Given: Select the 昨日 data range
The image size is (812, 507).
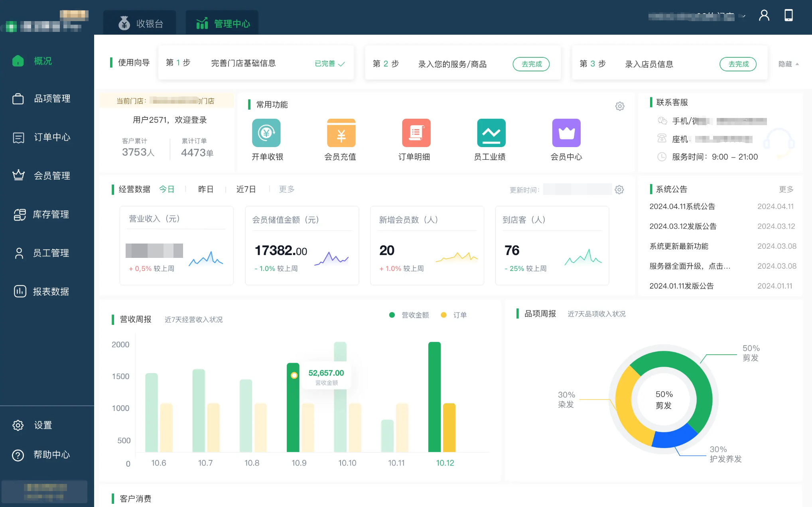Looking at the screenshot, I should click(206, 189).
